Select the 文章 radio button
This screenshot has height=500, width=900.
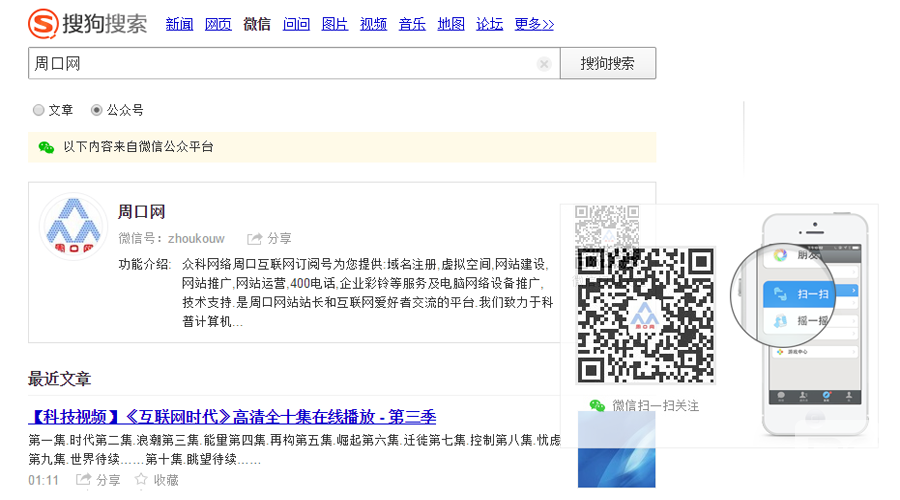[x=39, y=110]
